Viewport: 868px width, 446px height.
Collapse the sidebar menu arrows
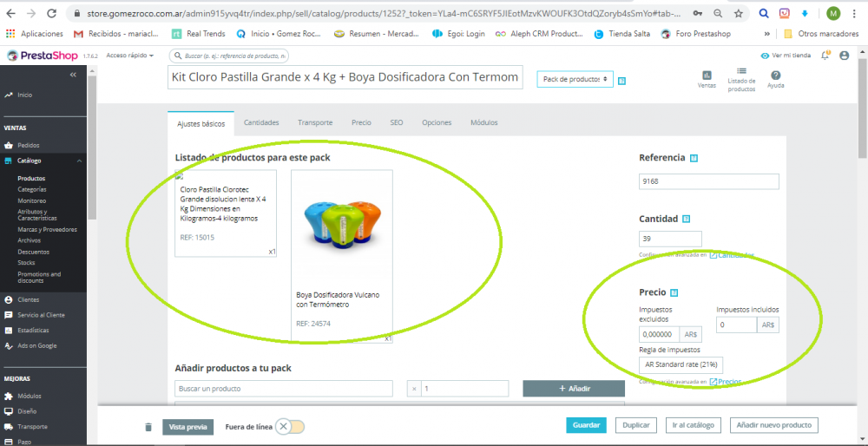pos(73,75)
